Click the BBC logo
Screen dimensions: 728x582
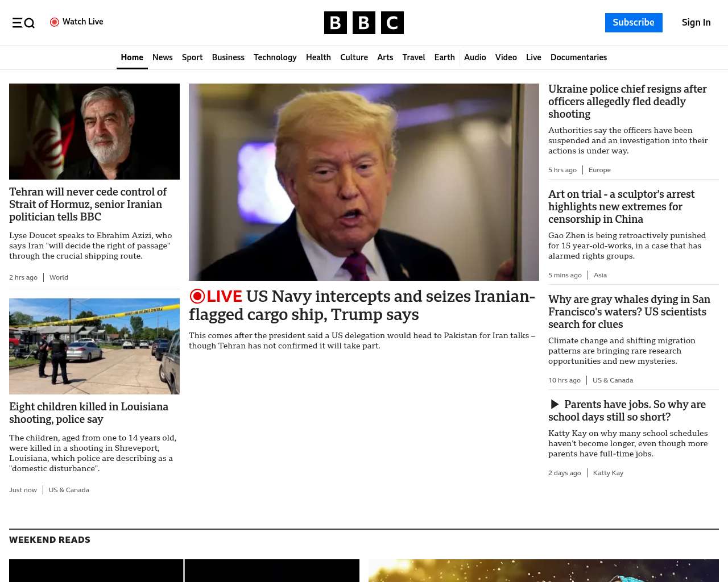pos(363,23)
